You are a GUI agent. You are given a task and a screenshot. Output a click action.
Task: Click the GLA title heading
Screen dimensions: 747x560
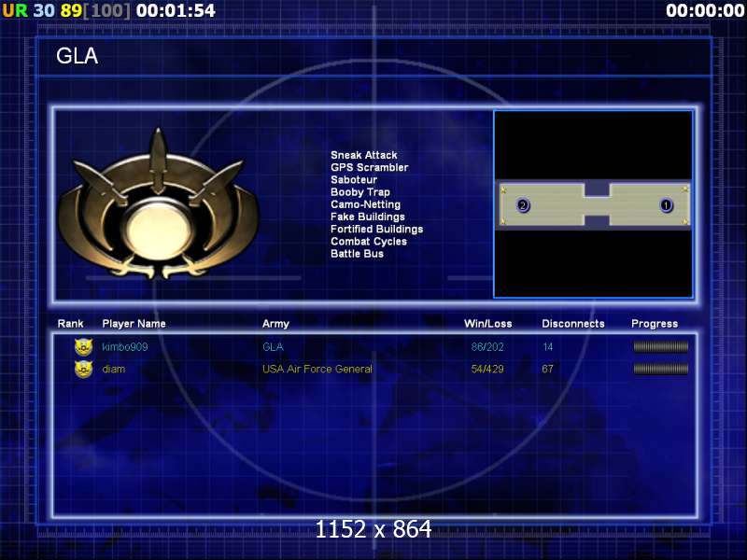(78, 56)
